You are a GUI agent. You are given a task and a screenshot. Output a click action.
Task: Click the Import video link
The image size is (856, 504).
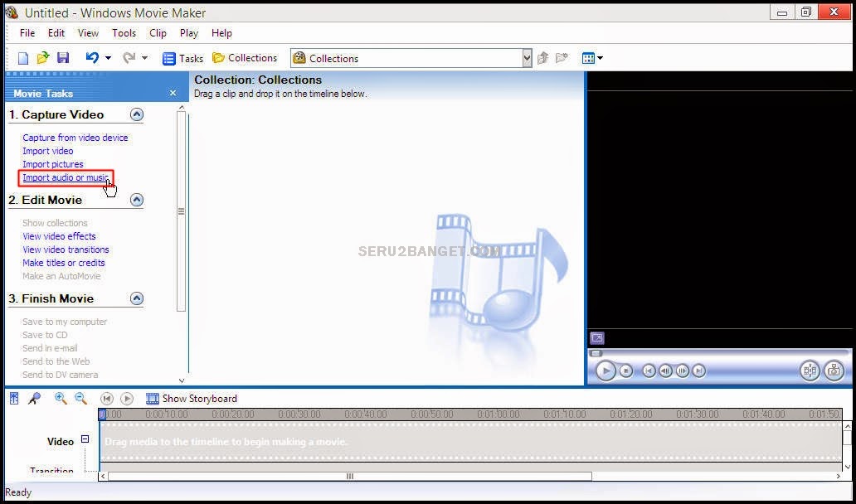(x=48, y=151)
